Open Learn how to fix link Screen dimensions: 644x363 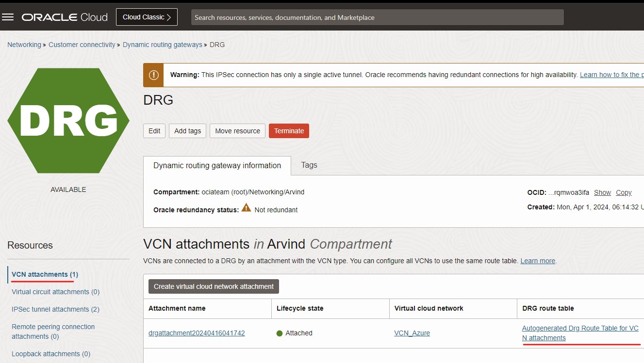611,75
